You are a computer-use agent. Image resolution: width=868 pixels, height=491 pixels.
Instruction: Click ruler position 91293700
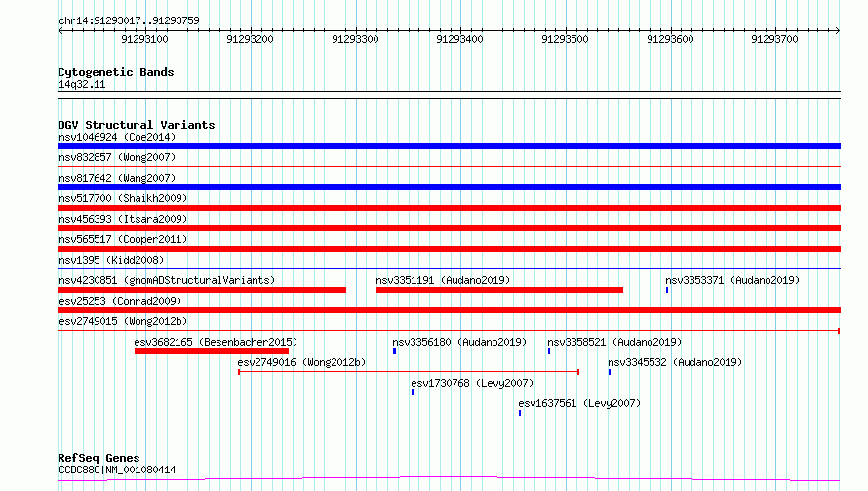tap(774, 39)
